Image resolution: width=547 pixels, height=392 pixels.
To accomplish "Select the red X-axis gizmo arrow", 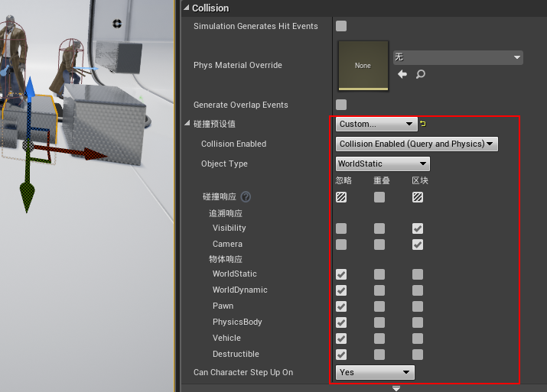I will pos(95,154).
